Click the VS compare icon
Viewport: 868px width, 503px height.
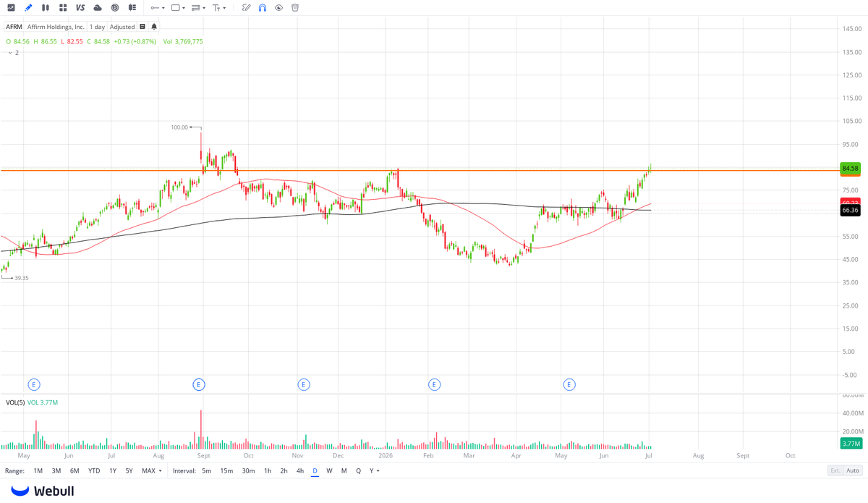[80, 8]
